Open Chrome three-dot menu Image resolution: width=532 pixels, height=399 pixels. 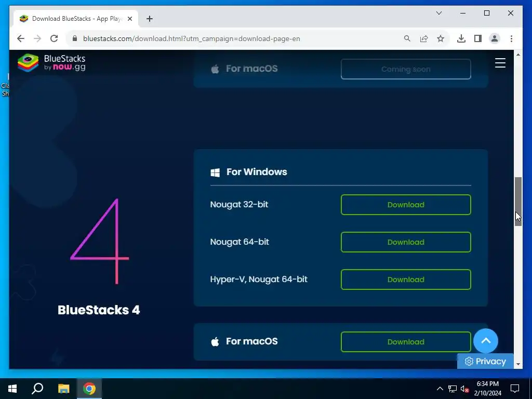click(x=511, y=38)
